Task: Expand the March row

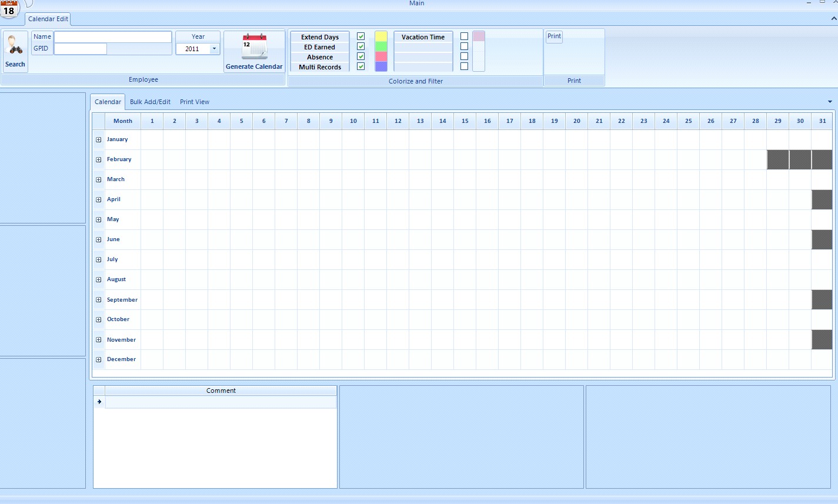Action: pos(99,180)
